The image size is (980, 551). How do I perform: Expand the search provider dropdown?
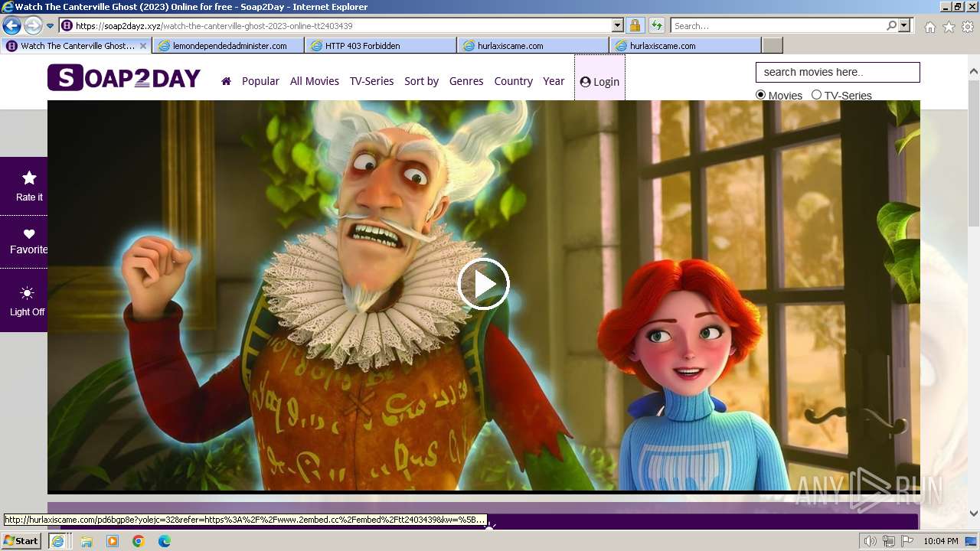pyautogui.click(x=904, y=25)
